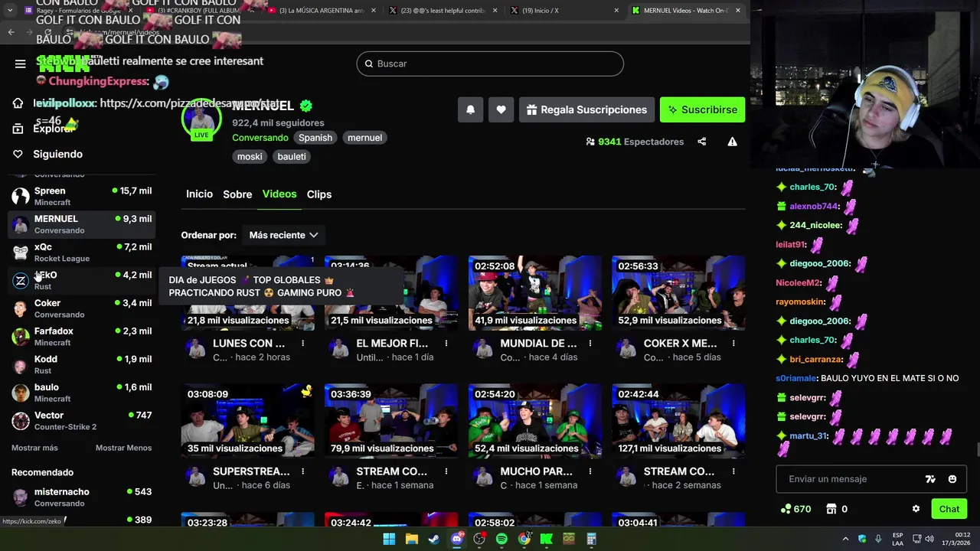Open the emoji picker in chat
980x551 pixels.
pyautogui.click(x=952, y=479)
